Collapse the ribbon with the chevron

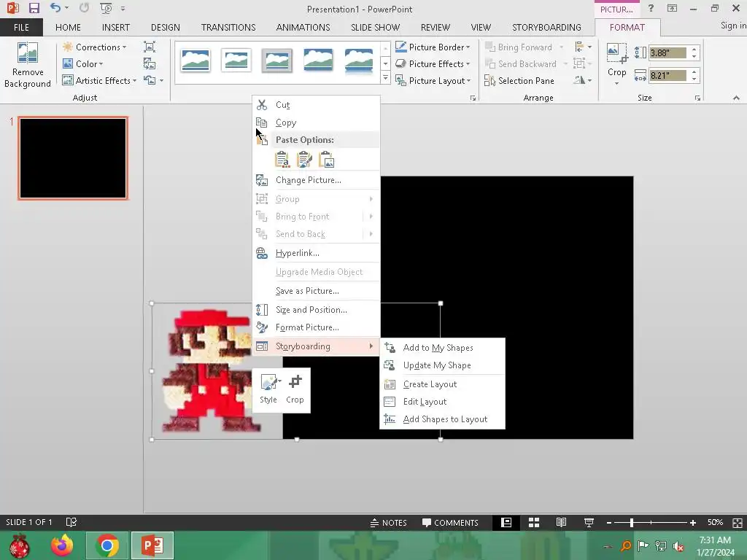coord(736,98)
